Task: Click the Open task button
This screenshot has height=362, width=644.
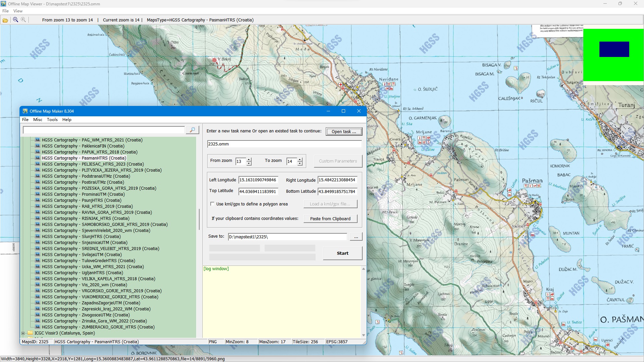Action: click(344, 131)
